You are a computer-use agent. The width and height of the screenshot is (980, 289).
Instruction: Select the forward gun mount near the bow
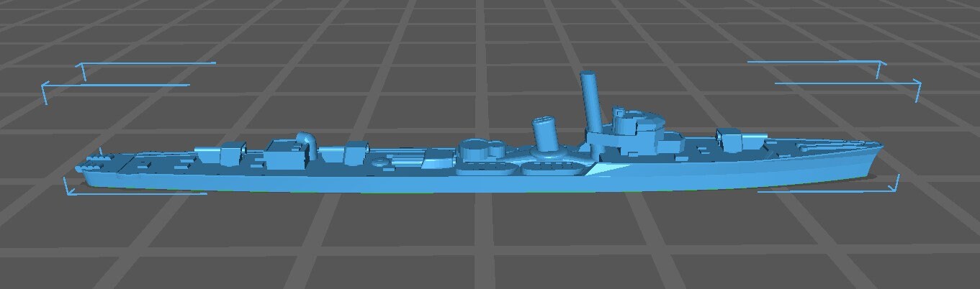coord(729,139)
